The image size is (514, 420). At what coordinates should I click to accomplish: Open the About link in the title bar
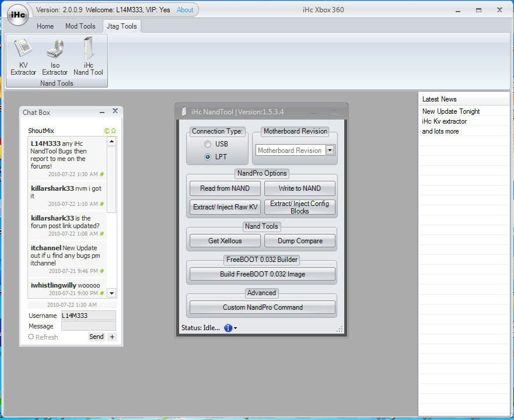coord(185,10)
